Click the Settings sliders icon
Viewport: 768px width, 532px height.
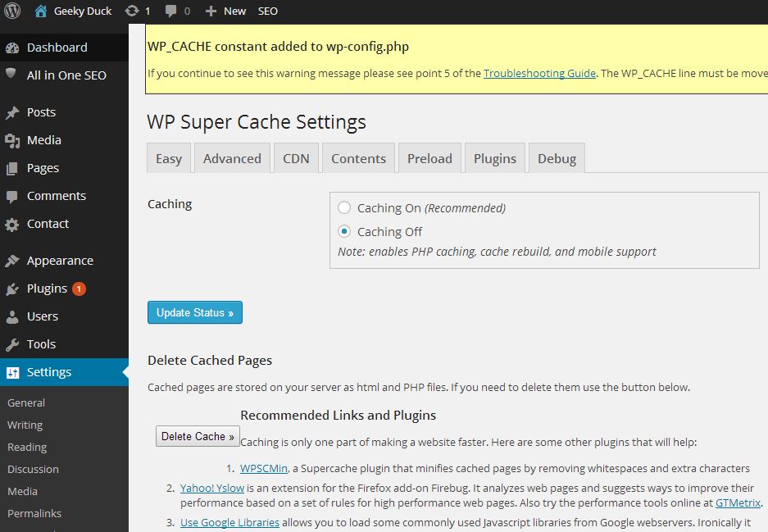12,372
